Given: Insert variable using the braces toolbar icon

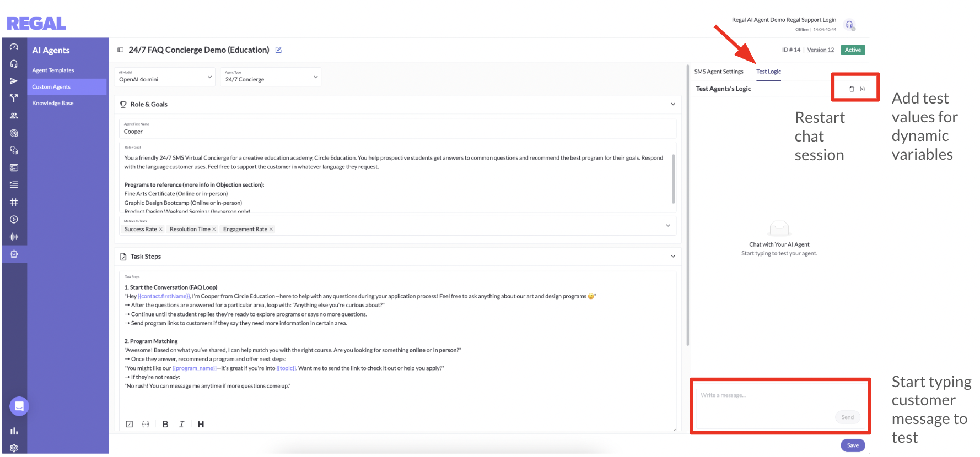Looking at the screenshot, I should (x=146, y=424).
